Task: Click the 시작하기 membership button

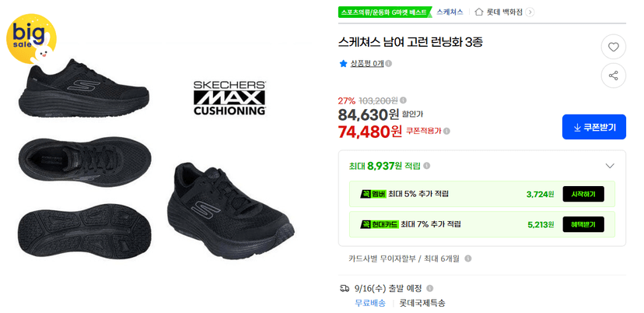Action: coord(583,194)
